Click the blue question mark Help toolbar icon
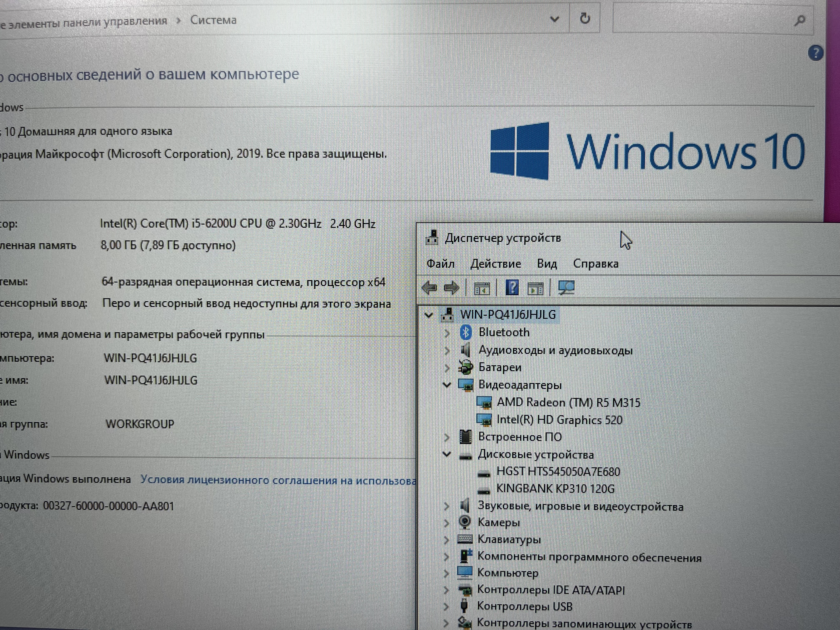 coord(512,288)
